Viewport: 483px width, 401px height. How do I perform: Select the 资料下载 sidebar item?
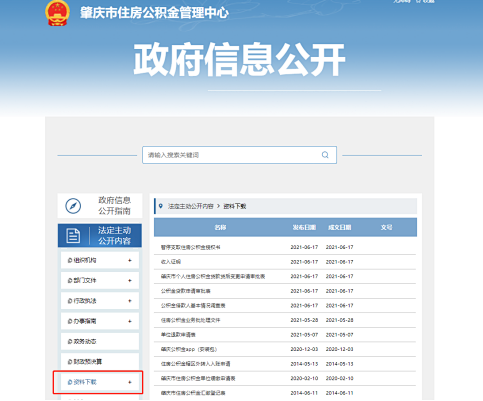[100, 382]
